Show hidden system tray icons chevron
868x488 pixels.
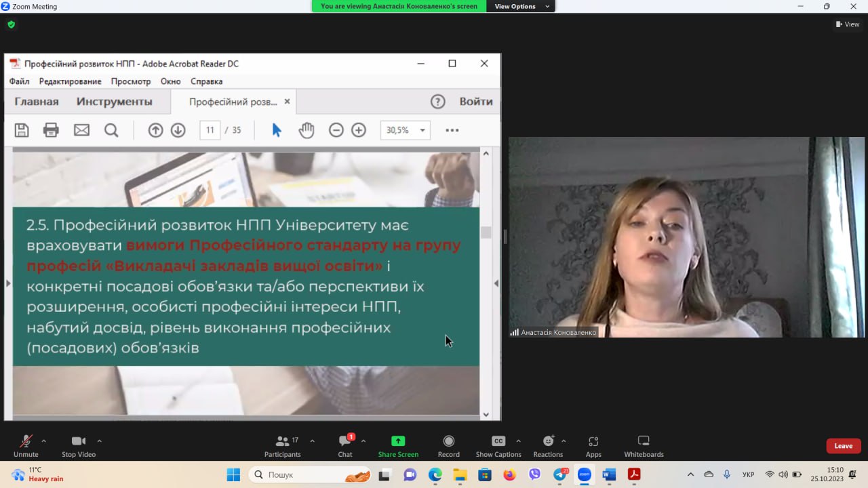tap(690, 474)
